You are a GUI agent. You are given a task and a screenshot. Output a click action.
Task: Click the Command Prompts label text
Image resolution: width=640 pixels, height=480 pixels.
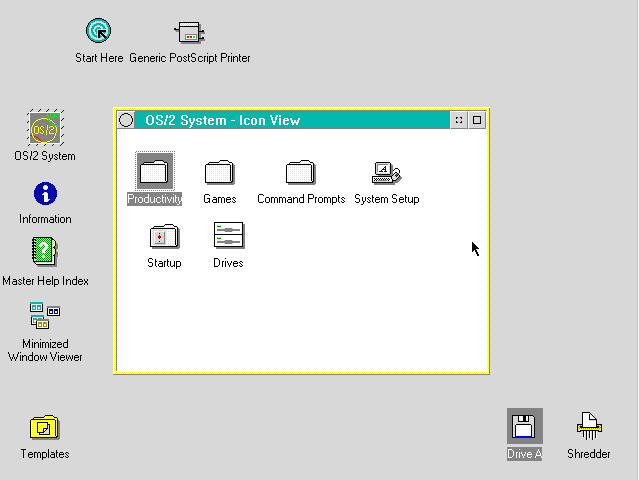(301, 199)
